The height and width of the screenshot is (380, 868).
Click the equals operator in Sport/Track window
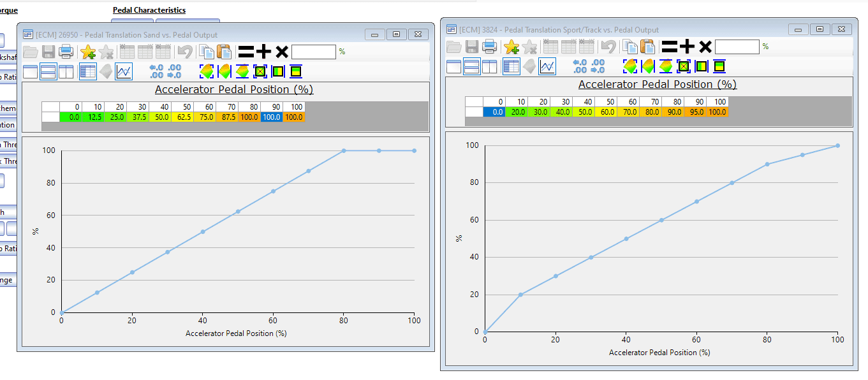coord(669,47)
